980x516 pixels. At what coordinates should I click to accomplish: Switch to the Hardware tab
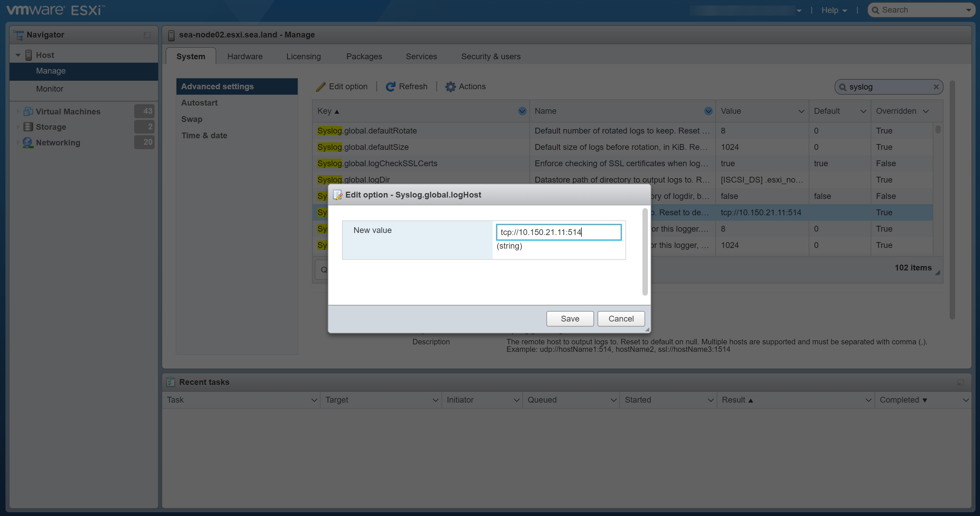(x=245, y=56)
